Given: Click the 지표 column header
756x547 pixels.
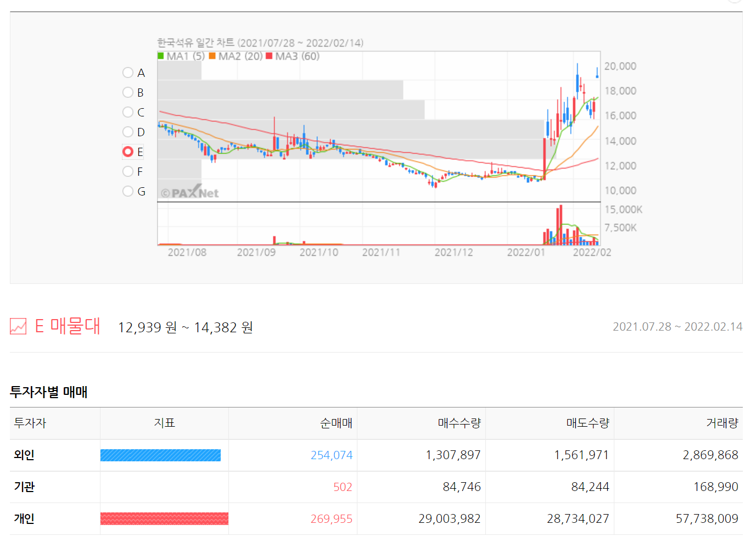Looking at the screenshot, I should pyautogui.click(x=164, y=423).
